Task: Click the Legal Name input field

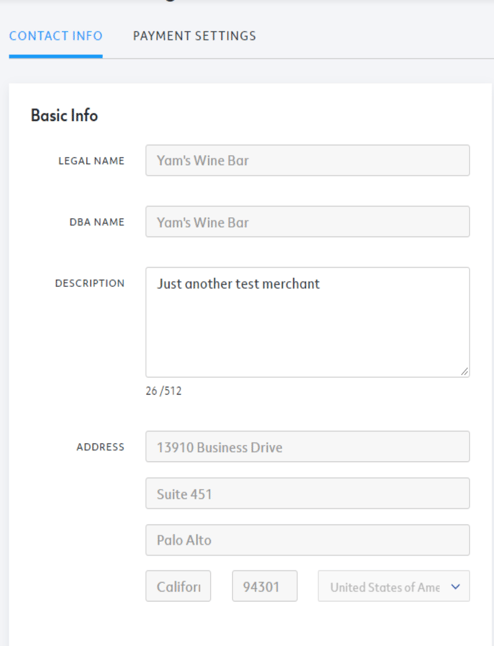Action: 307,160
